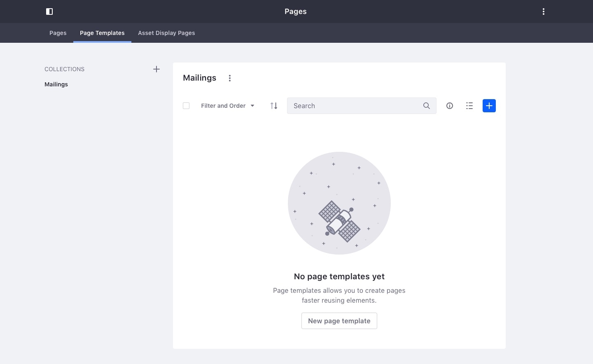Open Mailings collection actions menu
This screenshot has height=364, width=593.
pyautogui.click(x=230, y=78)
